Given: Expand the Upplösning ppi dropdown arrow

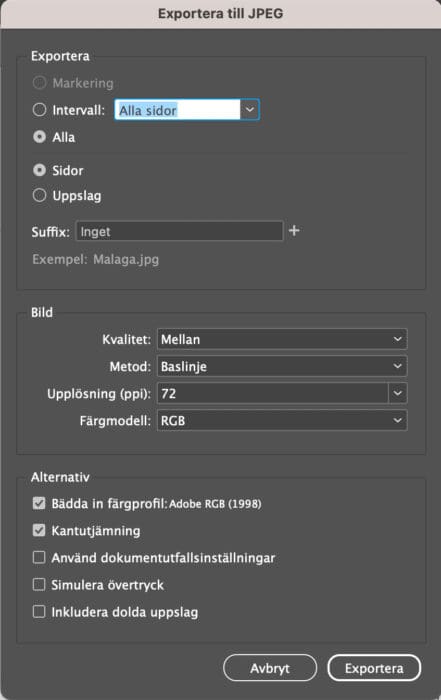Looking at the screenshot, I should click(397, 393).
